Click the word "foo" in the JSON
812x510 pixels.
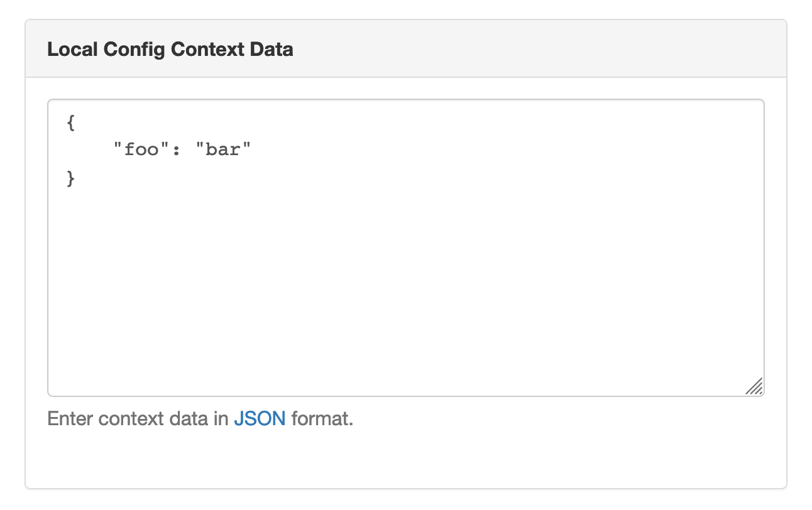[140, 149]
